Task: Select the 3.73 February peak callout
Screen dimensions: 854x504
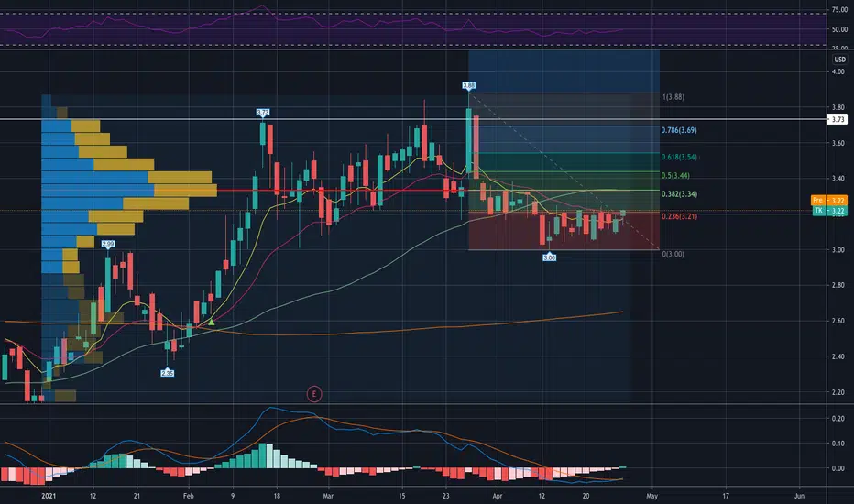Action: click(262, 112)
